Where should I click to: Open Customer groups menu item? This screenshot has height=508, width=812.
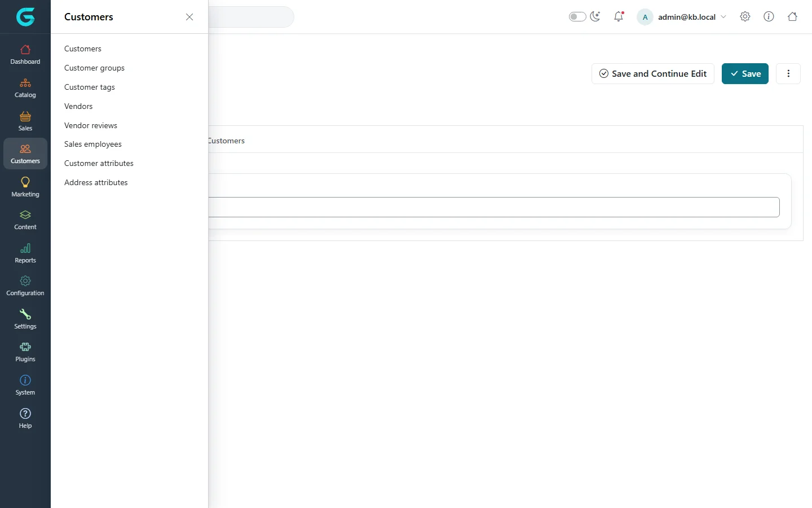[x=94, y=68]
